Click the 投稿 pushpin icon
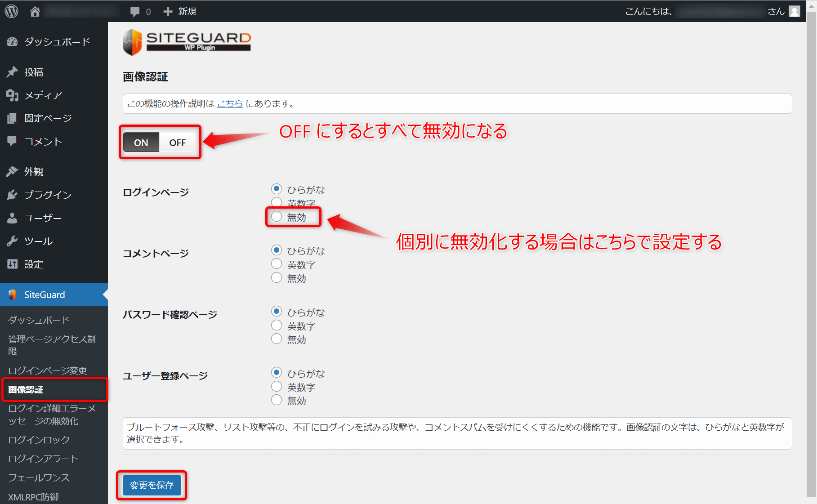Viewport: 817px width, 504px height. tap(12, 72)
